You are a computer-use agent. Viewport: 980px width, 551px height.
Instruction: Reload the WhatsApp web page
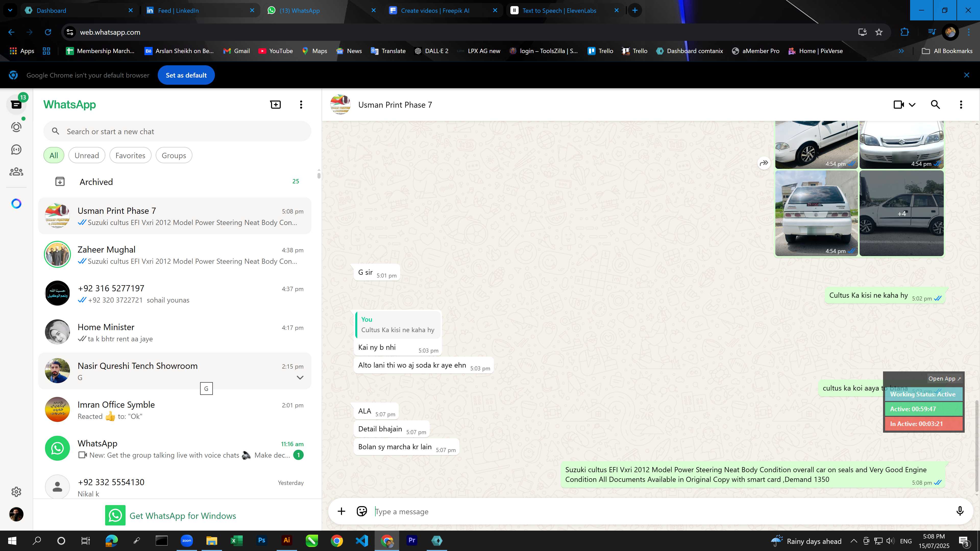tap(48, 32)
